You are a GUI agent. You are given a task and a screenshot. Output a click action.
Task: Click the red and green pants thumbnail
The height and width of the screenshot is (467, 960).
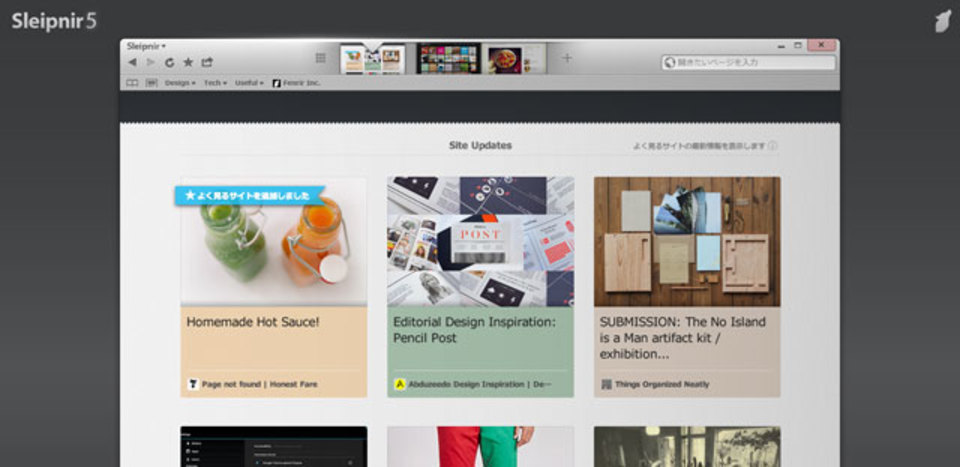[481, 447]
